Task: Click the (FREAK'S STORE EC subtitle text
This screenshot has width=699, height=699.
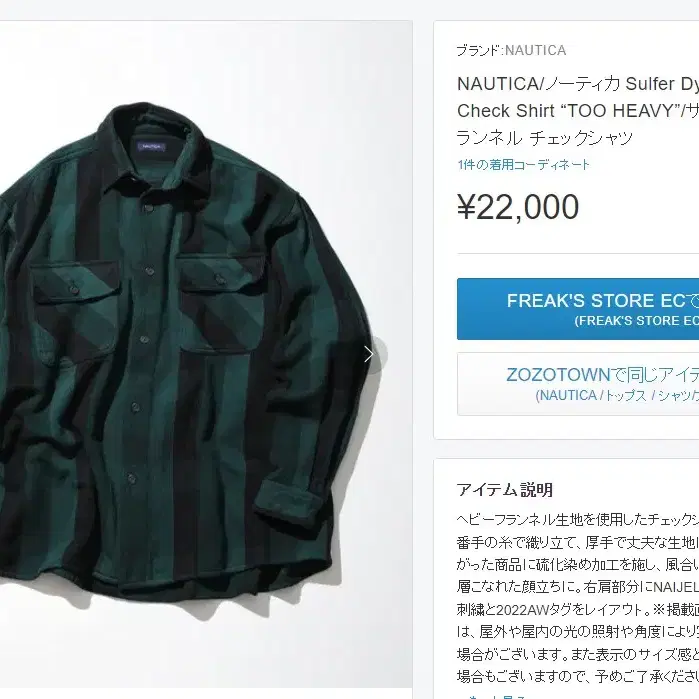Action: click(x=636, y=321)
